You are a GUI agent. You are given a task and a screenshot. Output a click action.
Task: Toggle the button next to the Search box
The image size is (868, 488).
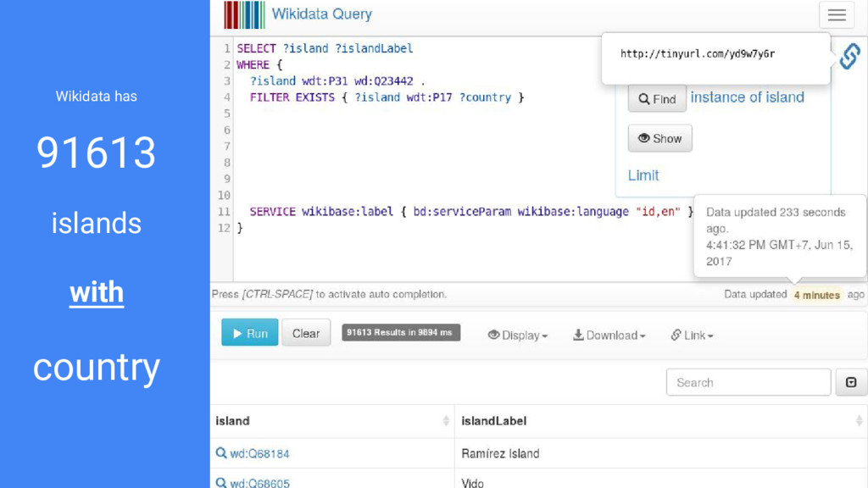(851, 382)
